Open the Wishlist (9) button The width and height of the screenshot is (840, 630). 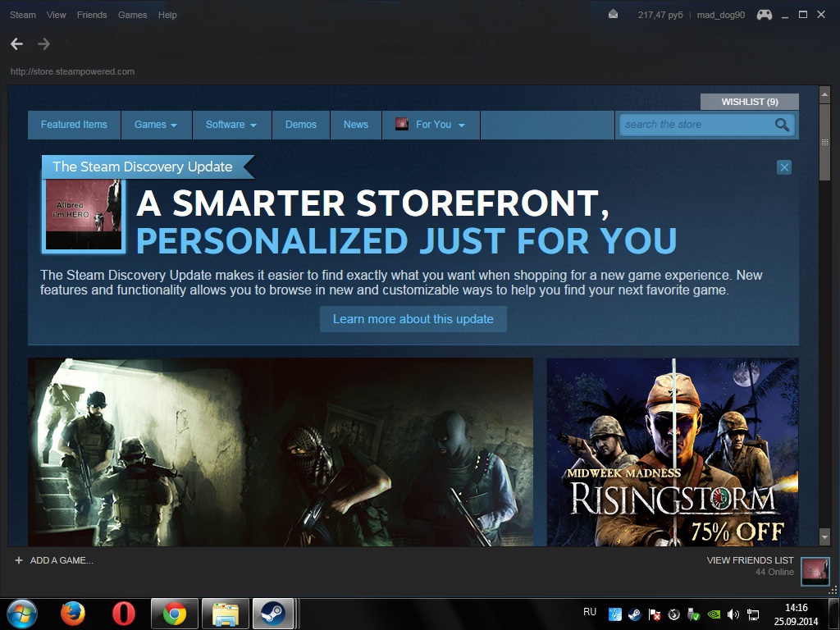click(749, 102)
